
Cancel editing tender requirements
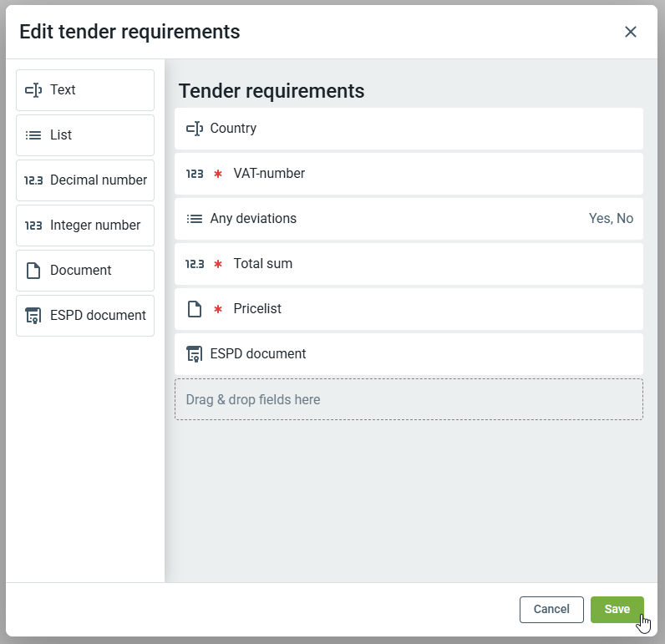tap(551, 610)
